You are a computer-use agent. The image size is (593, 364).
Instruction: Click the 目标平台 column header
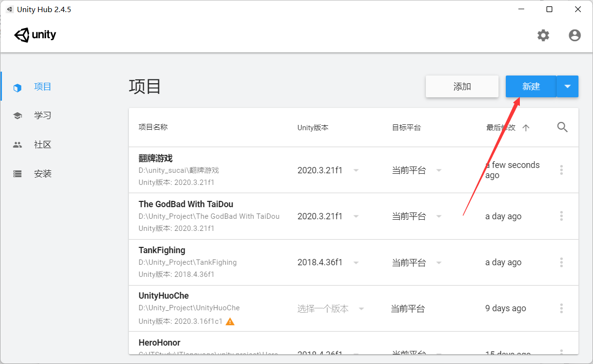point(406,128)
